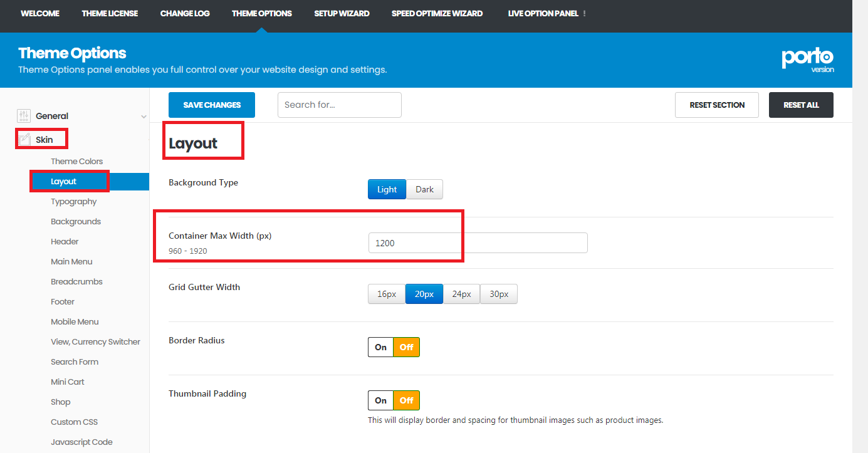Click the Porto logo in header
Screen dimensions: 868x453
pos(808,60)
